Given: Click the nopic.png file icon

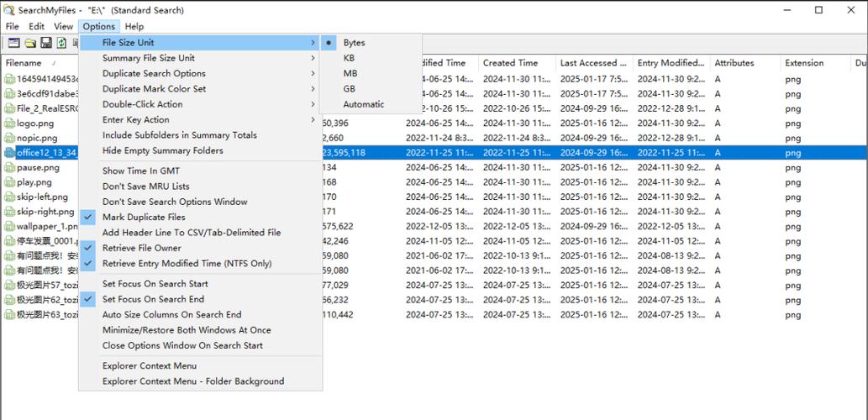Looking at the screenshot, I should tap(9, 138).
